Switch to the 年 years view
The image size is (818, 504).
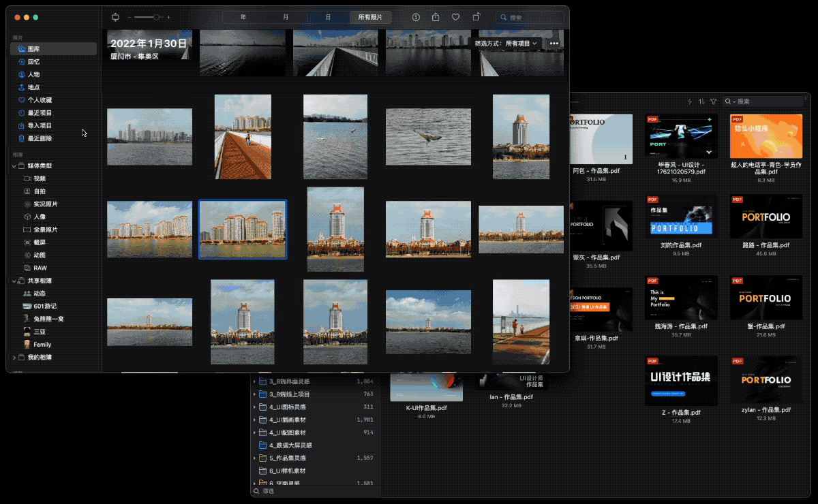243,17
